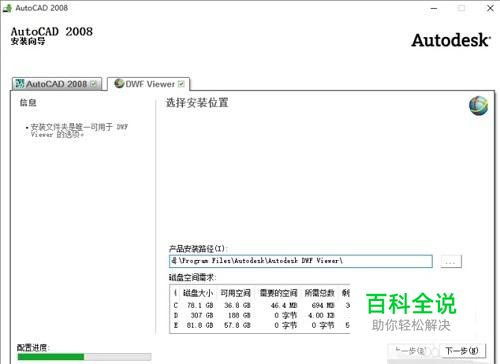Click the DWF Viewer globe tab icon
Screen dimensions: 500x364
click(x=119, y=83)
